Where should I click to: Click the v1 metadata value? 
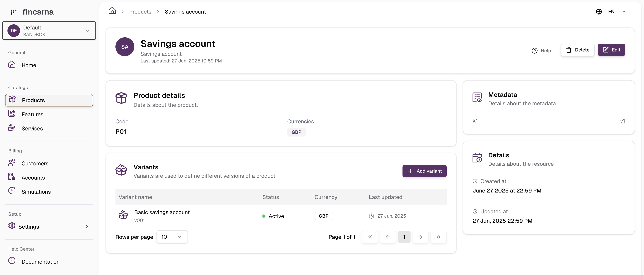622,121
